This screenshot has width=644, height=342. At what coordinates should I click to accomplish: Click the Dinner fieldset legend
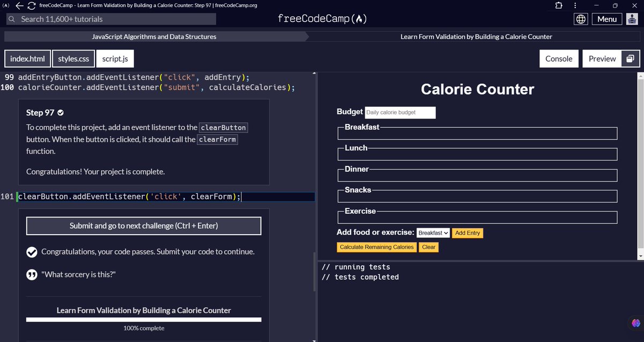(357, 169)
